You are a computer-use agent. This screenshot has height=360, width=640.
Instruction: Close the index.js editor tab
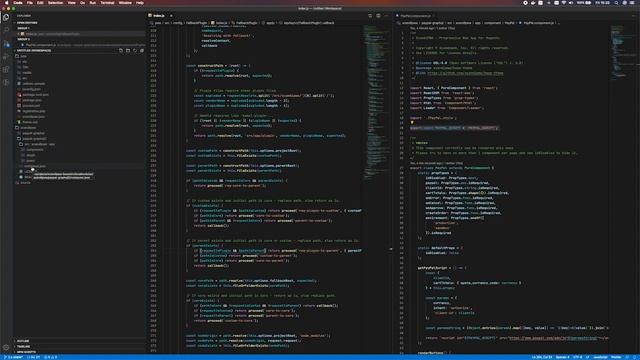[171, 16]
